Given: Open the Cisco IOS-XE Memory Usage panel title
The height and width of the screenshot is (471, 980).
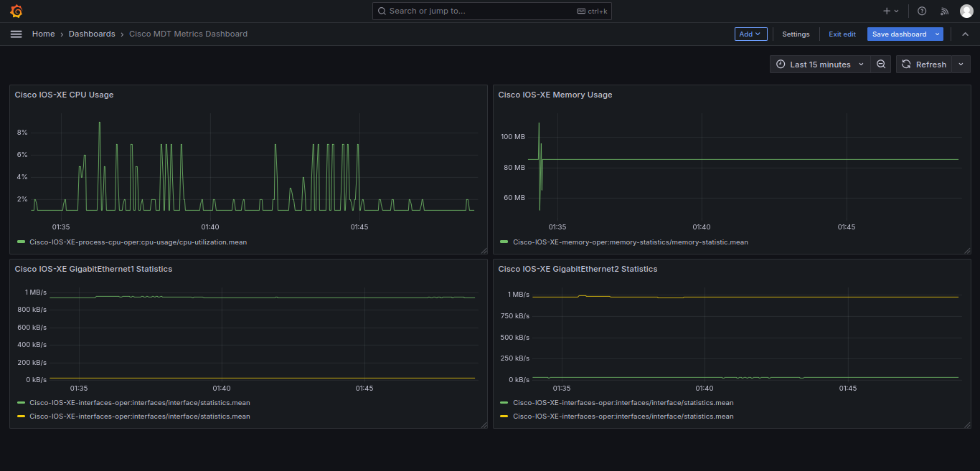Looking at the screenshot, I should tap(555, 95).
